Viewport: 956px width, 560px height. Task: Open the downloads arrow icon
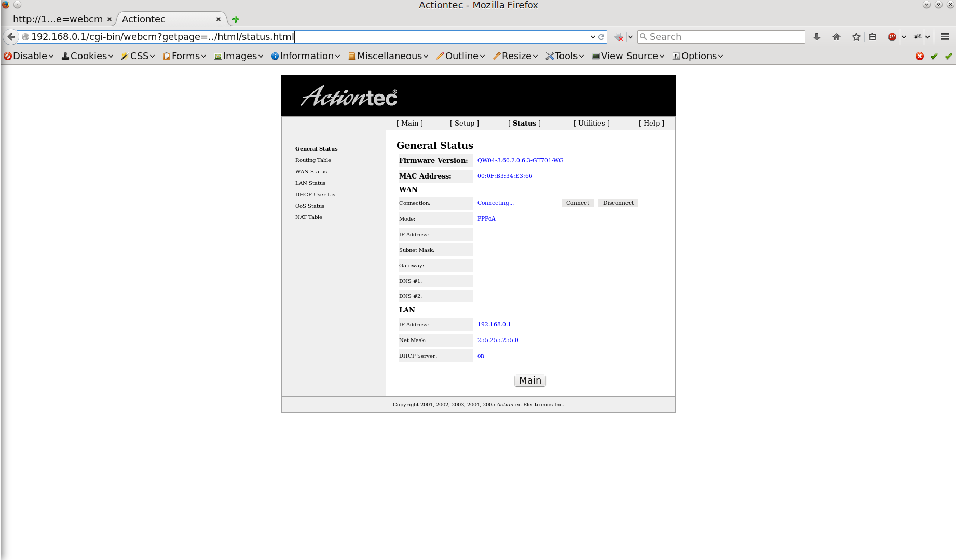point(817,37)
